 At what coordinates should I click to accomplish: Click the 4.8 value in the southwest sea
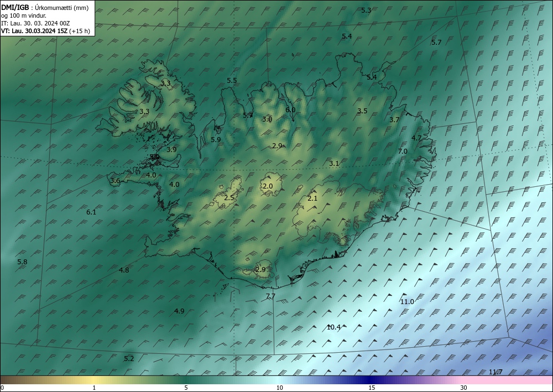124,270
